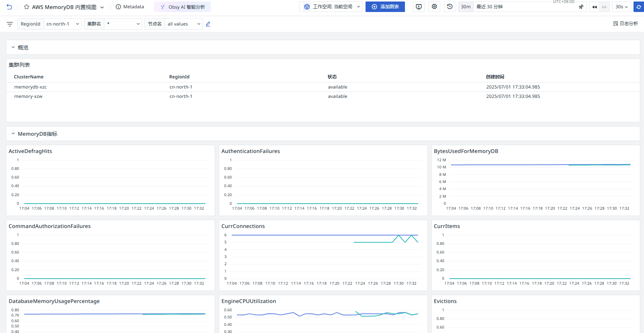644x333 pixels.
Task: Collapse the 概览 section
Action: point(13,47)
